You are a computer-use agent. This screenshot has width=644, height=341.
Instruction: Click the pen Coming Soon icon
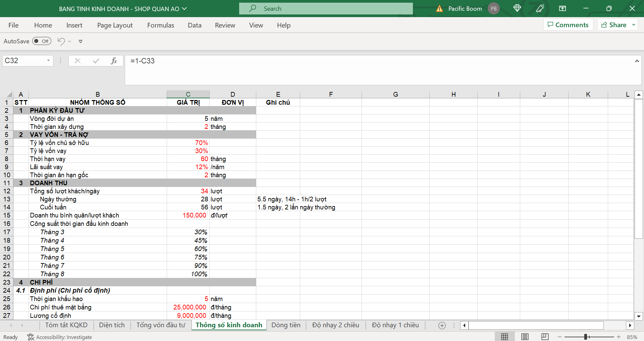coord(540,8)
